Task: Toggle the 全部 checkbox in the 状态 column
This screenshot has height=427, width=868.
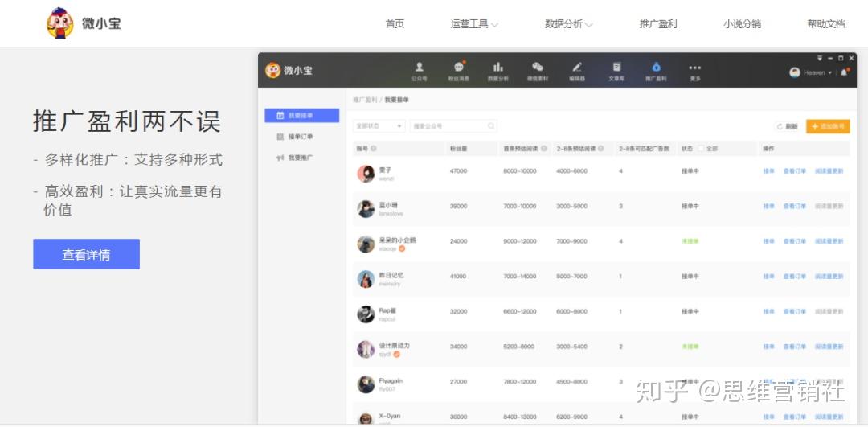Action: point(701,149)
